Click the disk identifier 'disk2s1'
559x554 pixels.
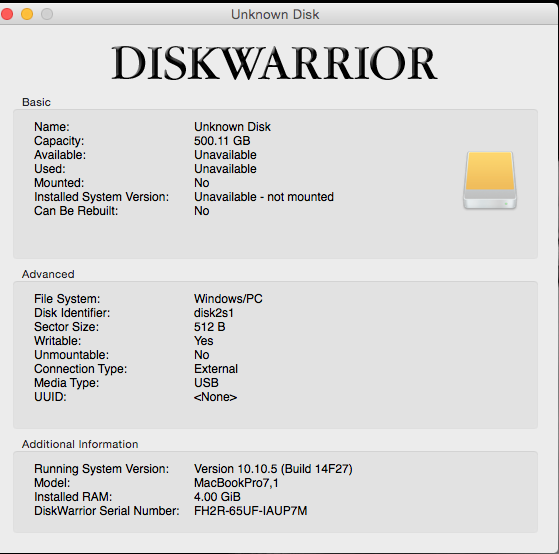tap(214, 313)
